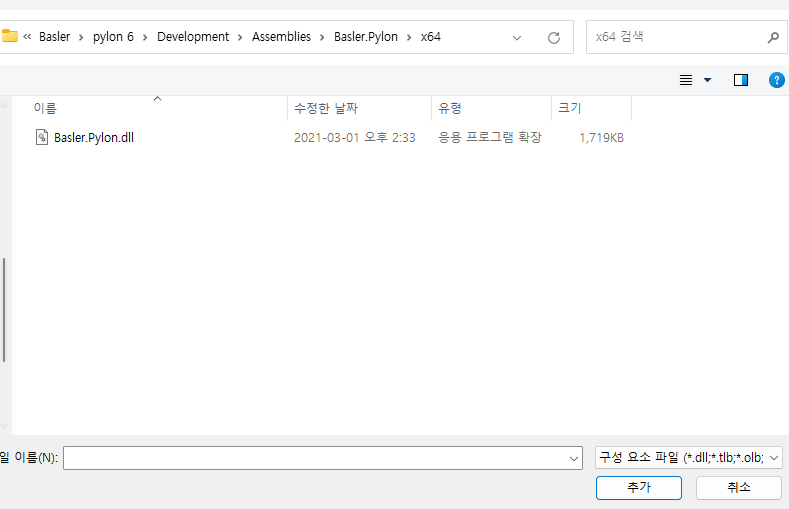789x509 pixels.
Task: Open help with the blue question mark
Action: coord(776,80)
